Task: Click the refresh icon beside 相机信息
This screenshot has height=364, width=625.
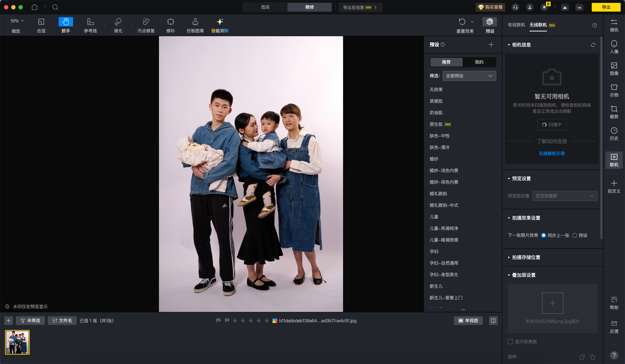Action: point(593,45)
